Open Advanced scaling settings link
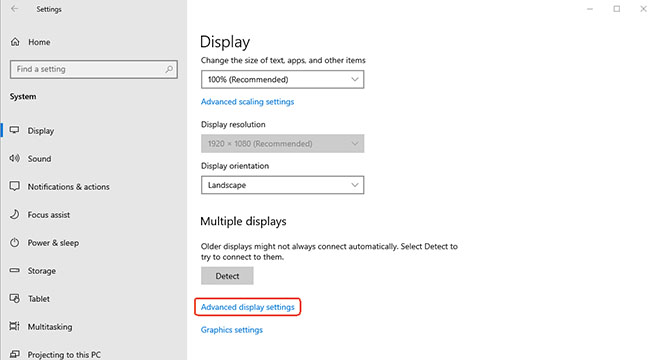 coord(247,102)
